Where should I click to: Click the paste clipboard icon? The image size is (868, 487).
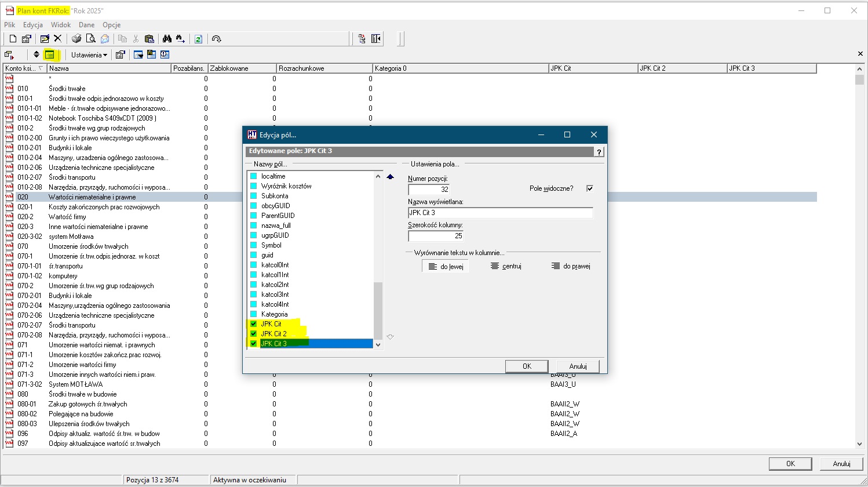pyautogui.click(x=149, y=39)
